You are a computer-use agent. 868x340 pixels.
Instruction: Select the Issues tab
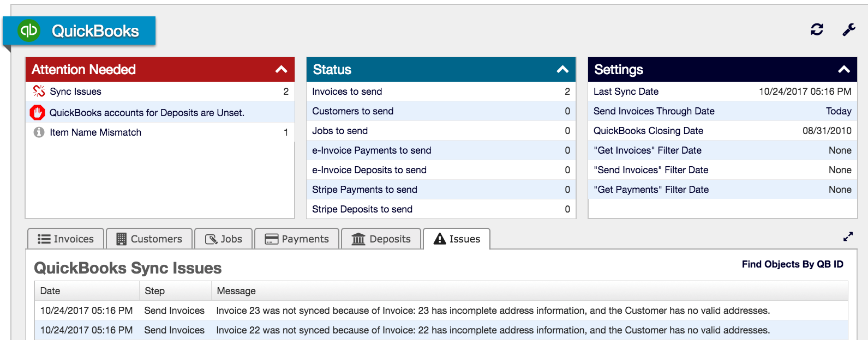[457, 239]
